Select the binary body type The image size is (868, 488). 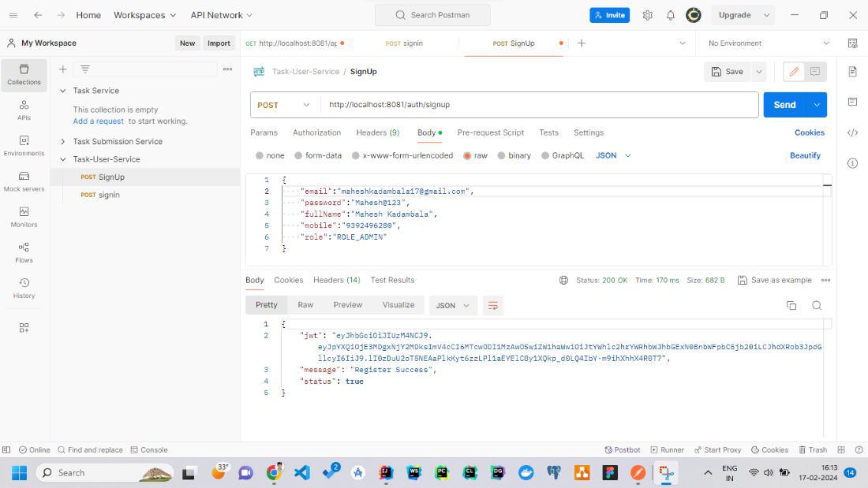[x=514, y=155]
